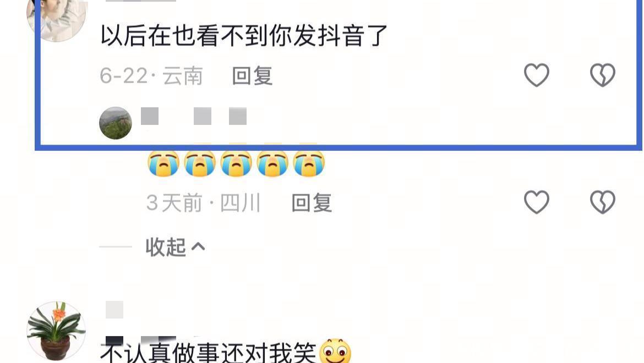Screen dimensions: 644x363
Task: Select the comment text 不认真做事还对我笑
Action: point(208,353)
